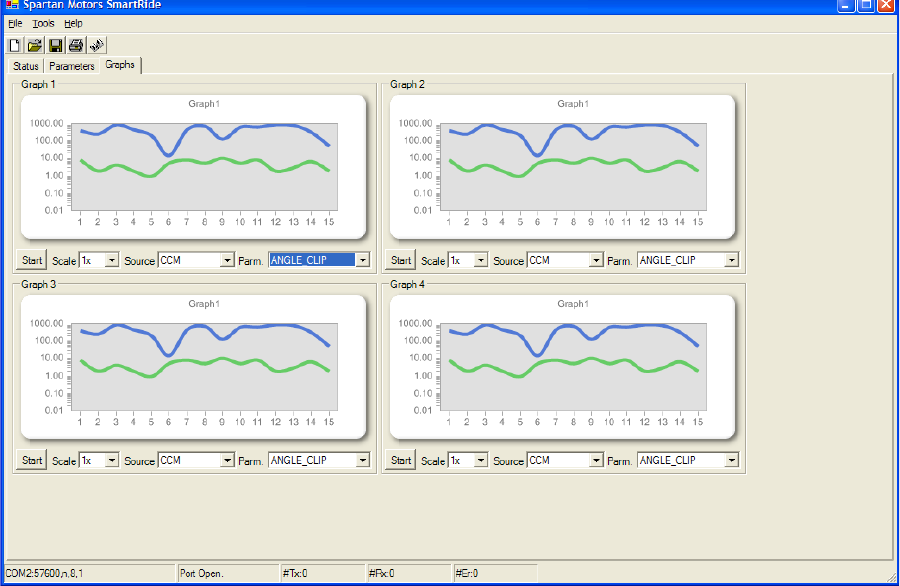Image resolution: width=900 pixels, height=586 pixels.
Task: Click the Open folder toolbar icon
Action: tap(34, 45)
